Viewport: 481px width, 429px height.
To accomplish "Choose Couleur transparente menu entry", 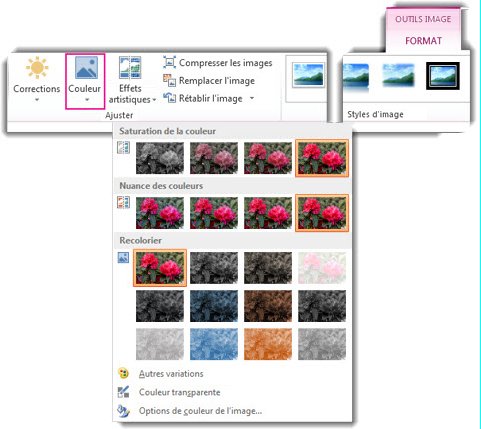I will click(179, 392).
